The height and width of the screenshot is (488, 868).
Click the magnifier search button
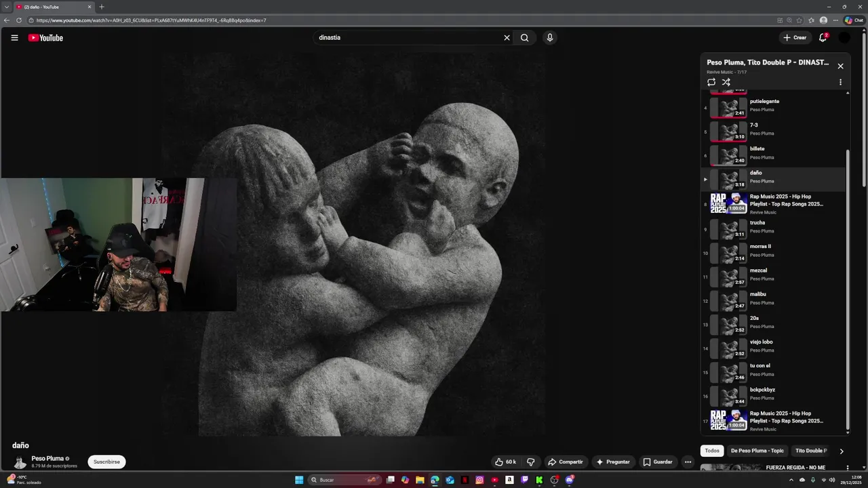tap(524, 38)
